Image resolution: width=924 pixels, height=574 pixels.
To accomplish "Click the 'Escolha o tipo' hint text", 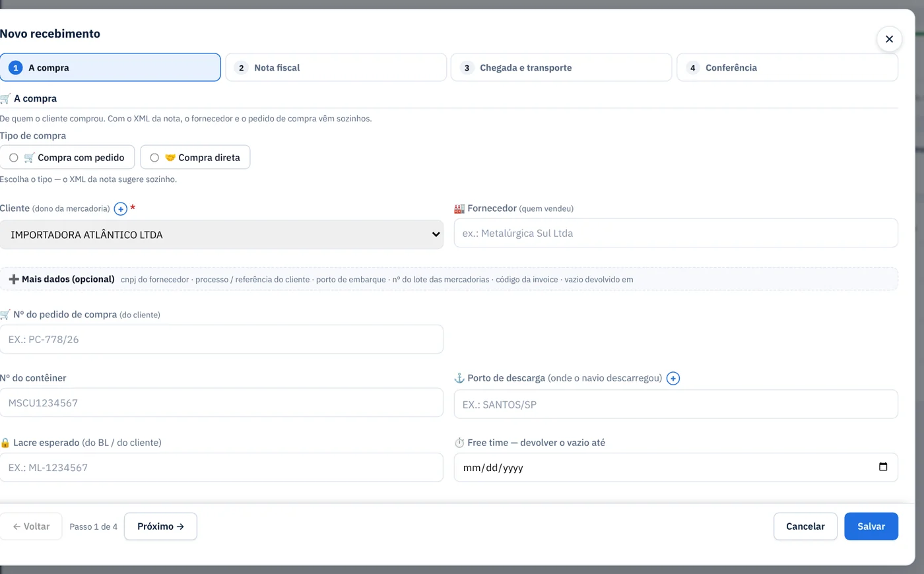I will tap(88, 179).
